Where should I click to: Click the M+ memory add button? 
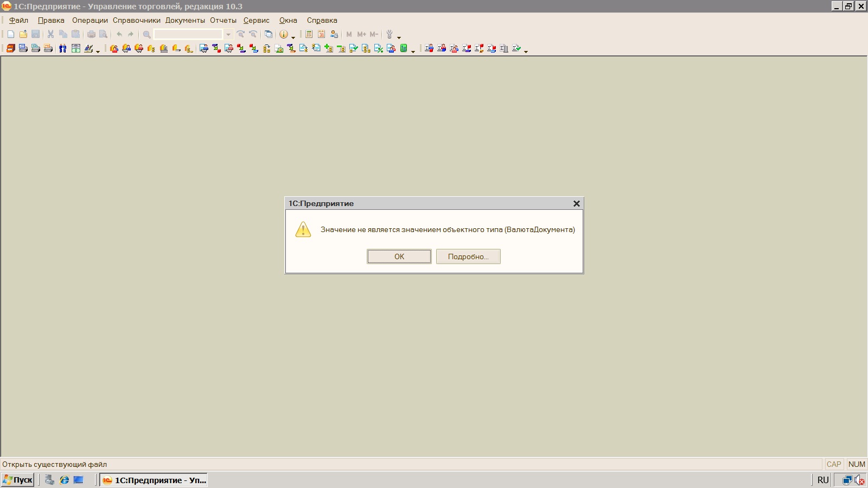[362, 34]
